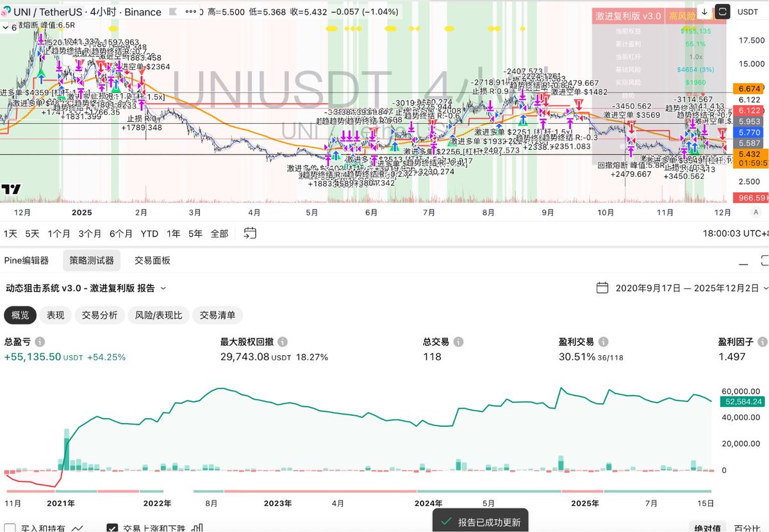Click the orange 6.674 price label
This screenshot has width=769, height=532.
(x=750, y=88)
